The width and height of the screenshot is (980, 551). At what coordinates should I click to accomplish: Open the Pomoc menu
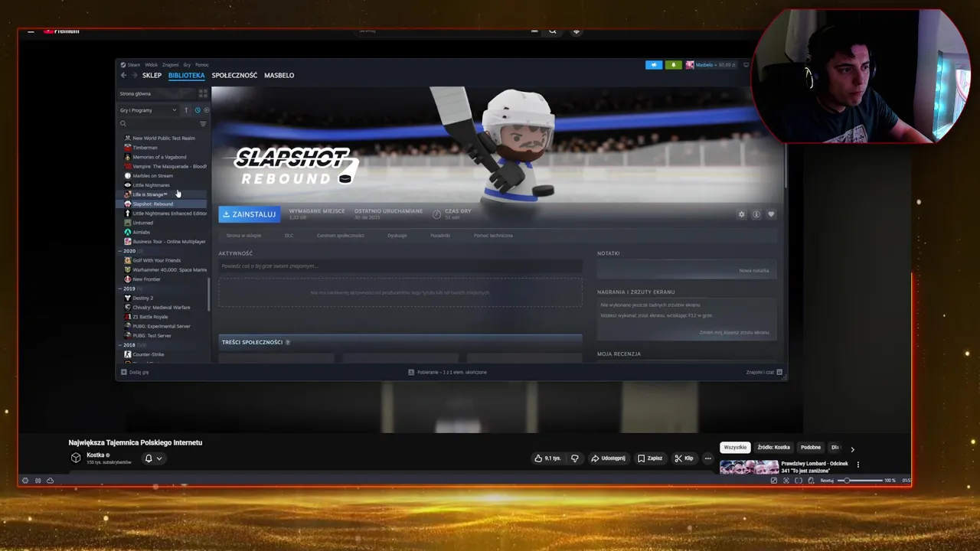pos(202,65)
